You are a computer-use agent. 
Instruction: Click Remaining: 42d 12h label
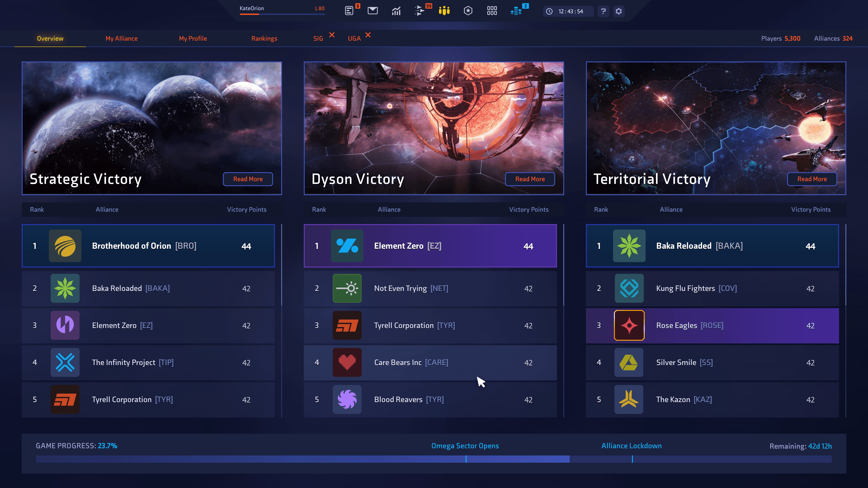pyautogui.click(x=801, y=446)
